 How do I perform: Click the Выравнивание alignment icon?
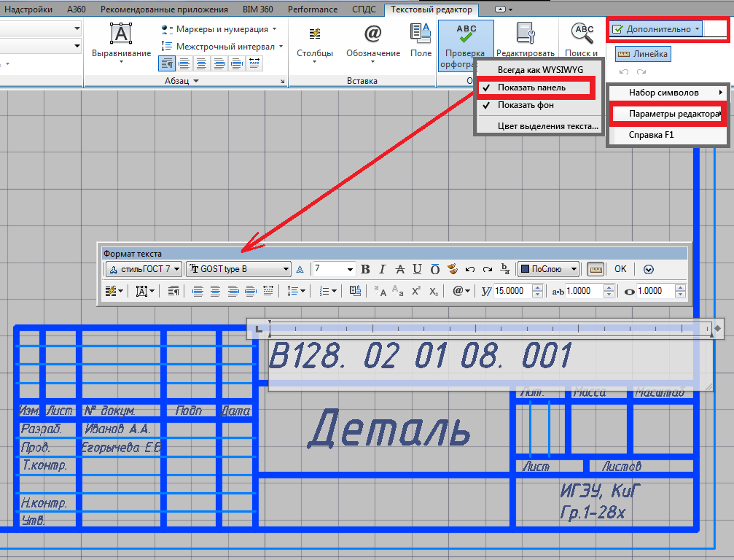coord(121,34)
